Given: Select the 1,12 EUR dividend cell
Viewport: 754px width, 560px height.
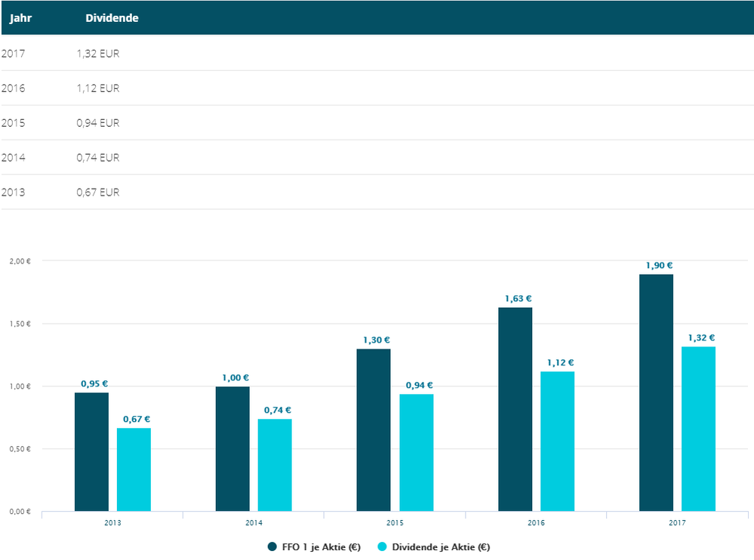Looking at the screenshot, I should [x=98, y=88].
